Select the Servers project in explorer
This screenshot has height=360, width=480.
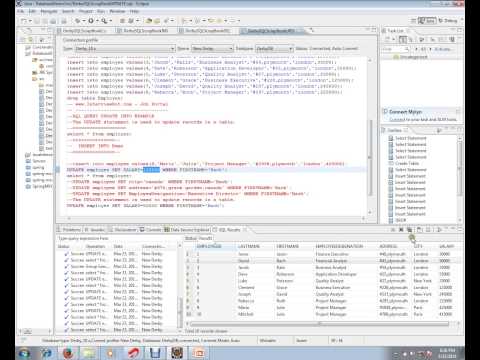(x=39, y=161)
